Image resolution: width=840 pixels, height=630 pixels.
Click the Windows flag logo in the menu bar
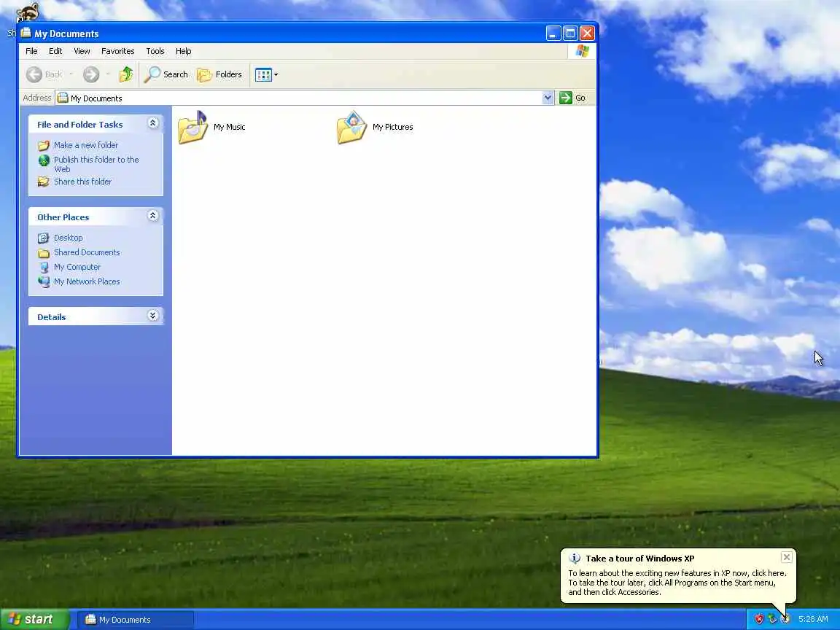point(583,51)
